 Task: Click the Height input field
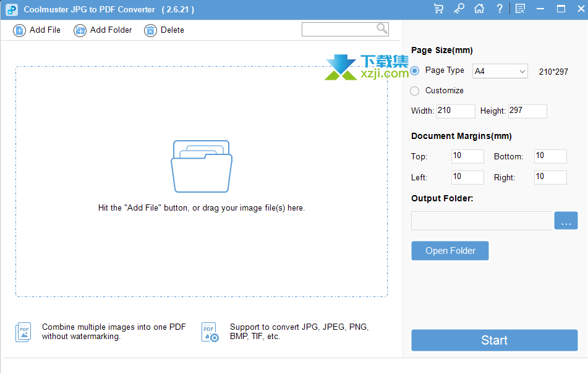click(x=527, y=111)
